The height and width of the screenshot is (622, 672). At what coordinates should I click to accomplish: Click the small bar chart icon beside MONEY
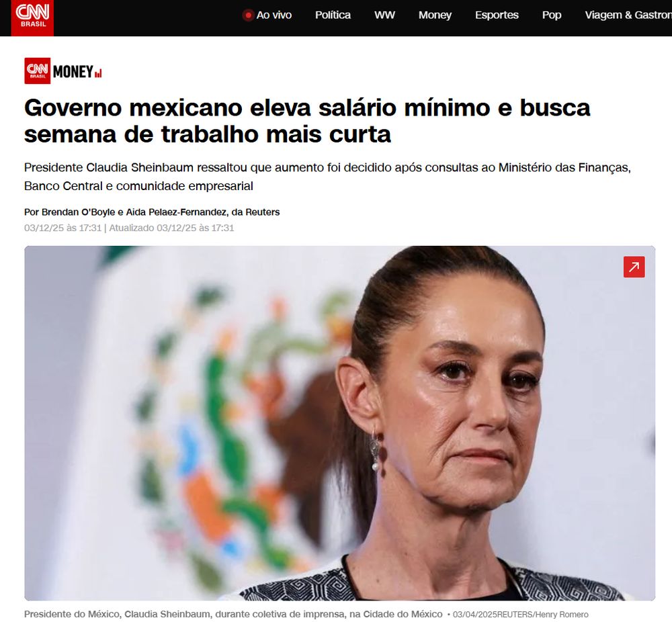98,73
